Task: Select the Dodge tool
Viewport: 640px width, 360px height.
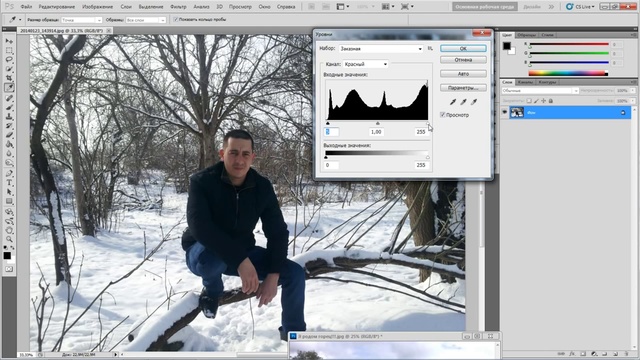Action: point(9,162)
